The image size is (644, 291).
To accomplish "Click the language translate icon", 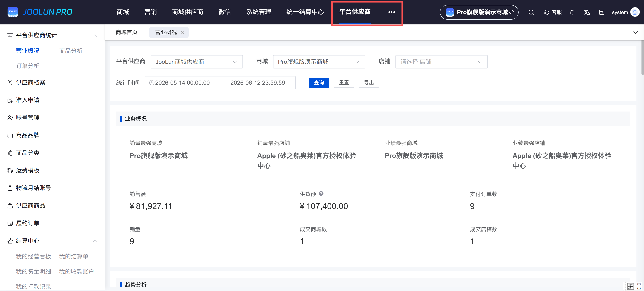I will [x=587, y=12].
